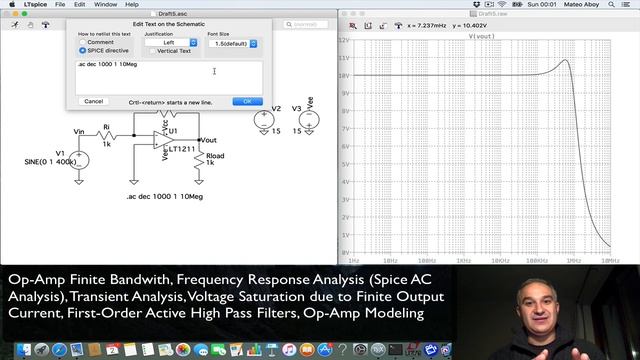Open the control panel hammer icon in the schematic window

[x=46, y=25]
